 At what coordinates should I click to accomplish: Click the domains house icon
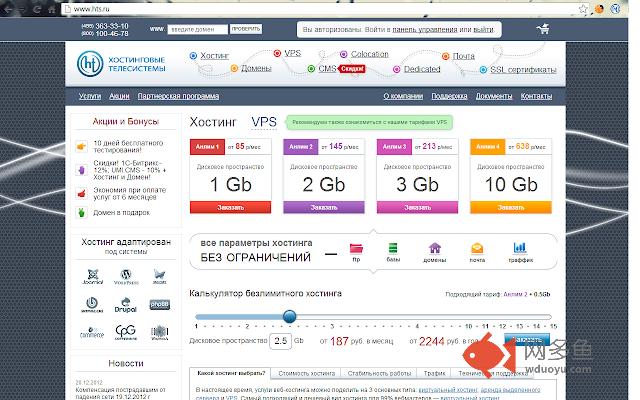coord(435,248)
